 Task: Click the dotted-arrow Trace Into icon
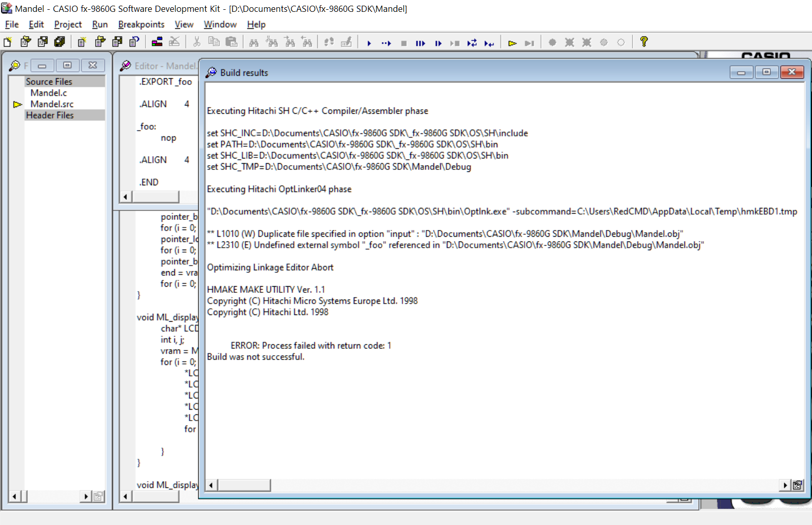386,43
